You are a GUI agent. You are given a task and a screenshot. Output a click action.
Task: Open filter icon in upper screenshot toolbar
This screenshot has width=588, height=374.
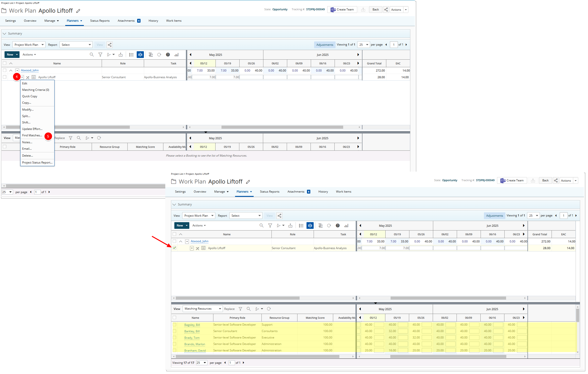point(100,55)
